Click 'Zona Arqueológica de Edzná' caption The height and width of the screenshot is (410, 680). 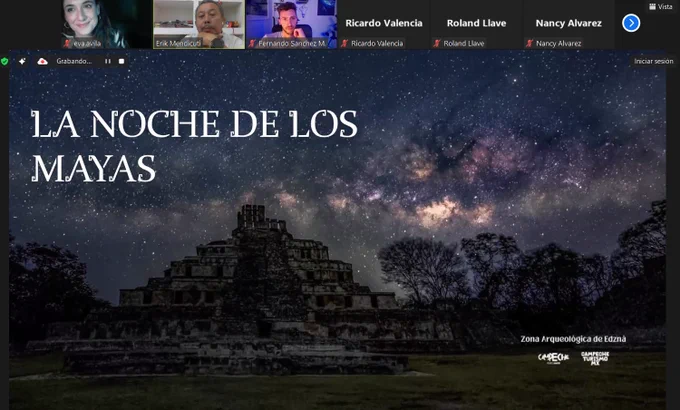pyautogui.click(x=573, y=339)
